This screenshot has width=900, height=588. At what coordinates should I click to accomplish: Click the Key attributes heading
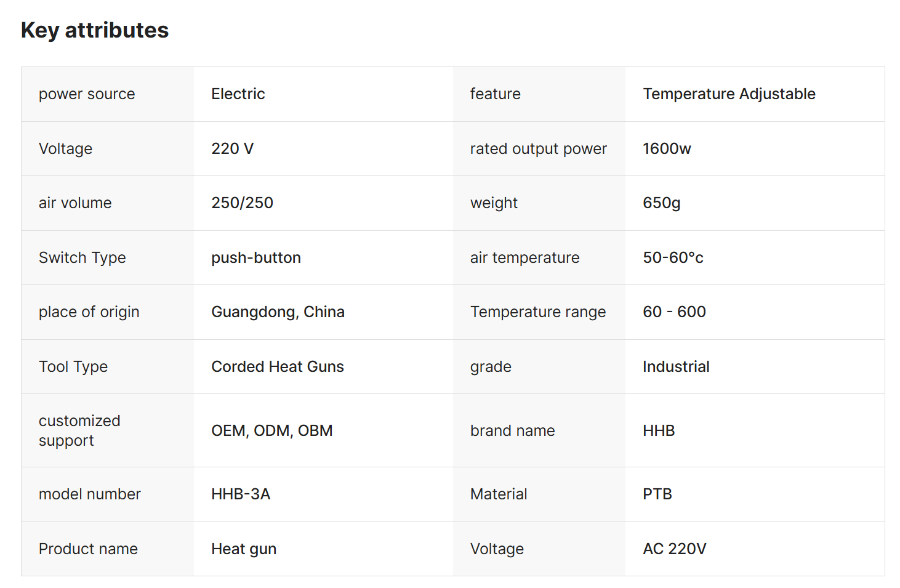[95, 30]
